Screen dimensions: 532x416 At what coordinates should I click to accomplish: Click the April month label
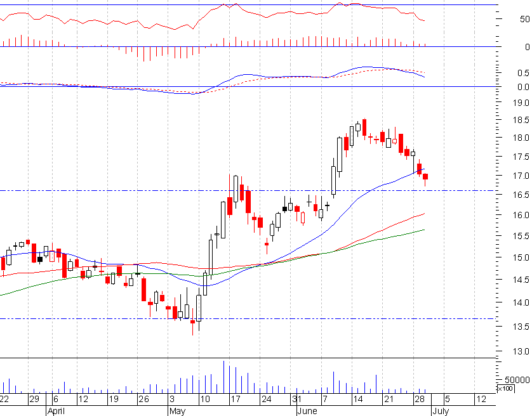(56, 412)
